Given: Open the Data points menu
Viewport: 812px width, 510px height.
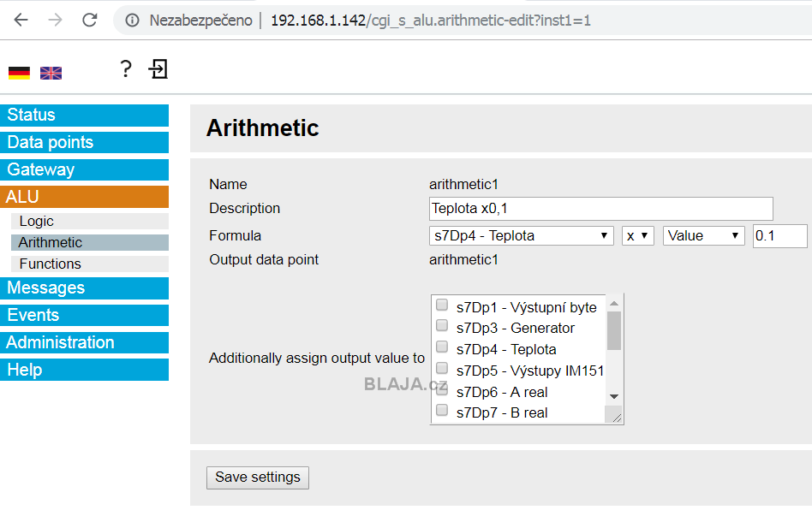Looking at the screenshot, I should (85, 142).
